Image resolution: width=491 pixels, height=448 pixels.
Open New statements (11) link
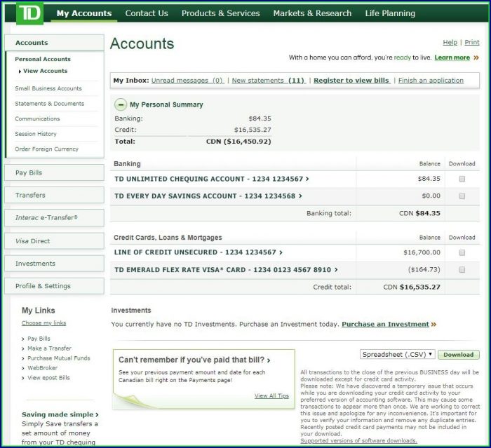[x=269, y=81]
